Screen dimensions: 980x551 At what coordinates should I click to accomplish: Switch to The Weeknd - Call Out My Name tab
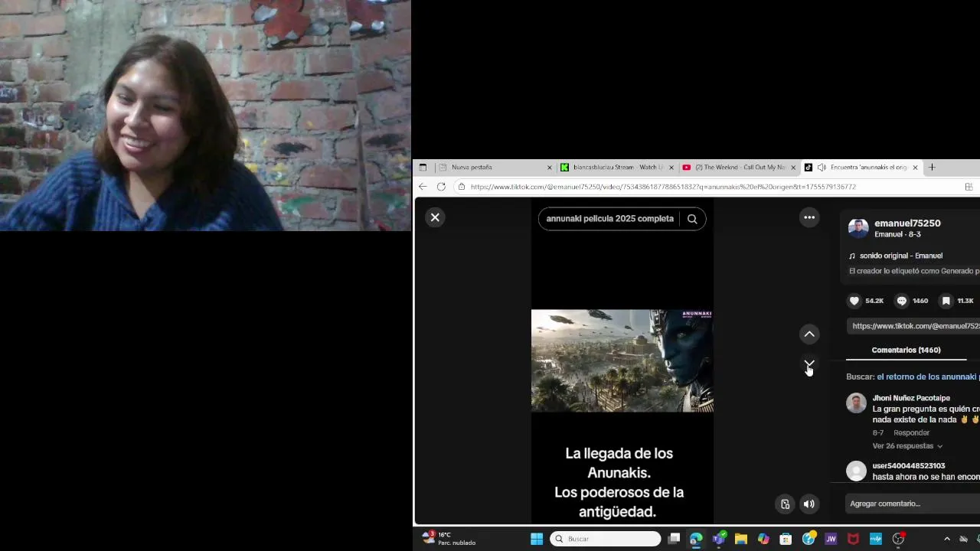[740, 167]
